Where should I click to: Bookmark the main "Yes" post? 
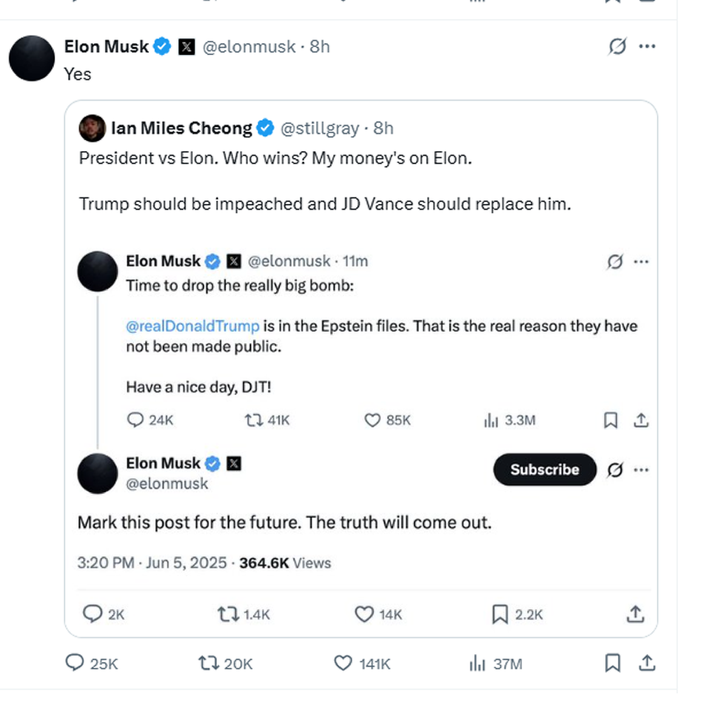[x=612, y=663]
